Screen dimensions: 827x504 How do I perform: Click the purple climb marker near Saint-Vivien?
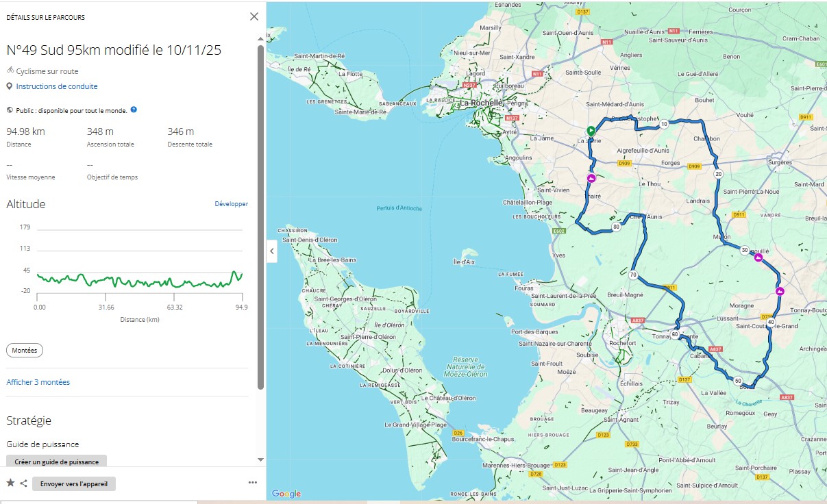[591, 179]
